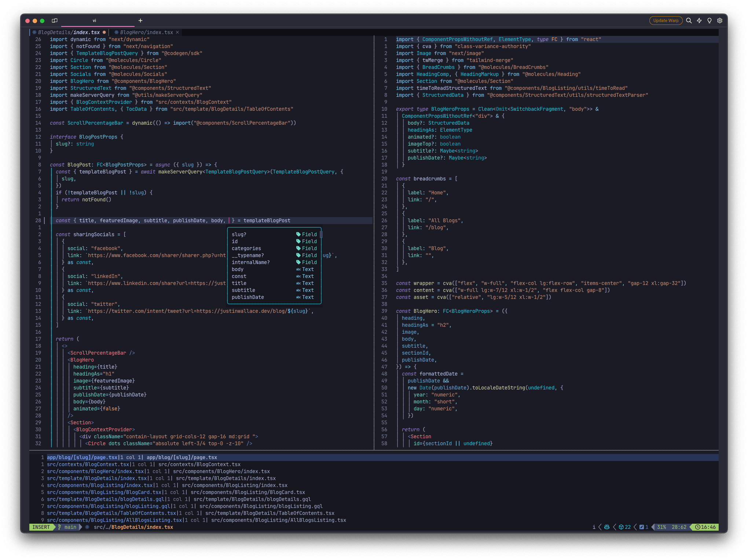Click 'BlogHeroProps' in the export type line

(x=450, y=109)
